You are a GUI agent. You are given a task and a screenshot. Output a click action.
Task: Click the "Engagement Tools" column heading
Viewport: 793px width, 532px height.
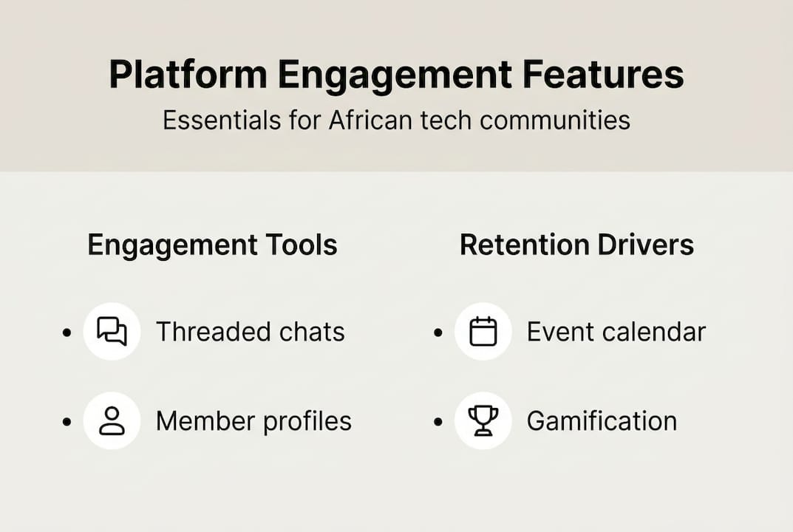[212, 245]
